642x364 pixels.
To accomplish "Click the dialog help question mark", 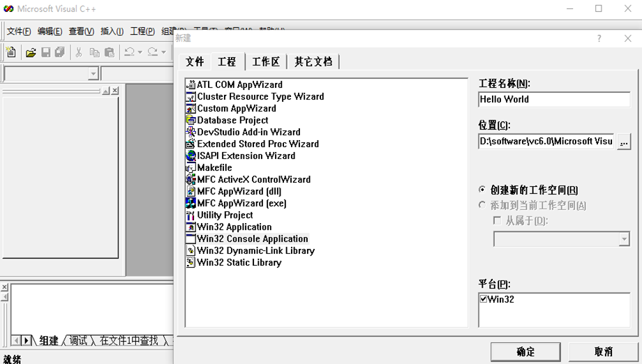I will (x=599, y=38).
